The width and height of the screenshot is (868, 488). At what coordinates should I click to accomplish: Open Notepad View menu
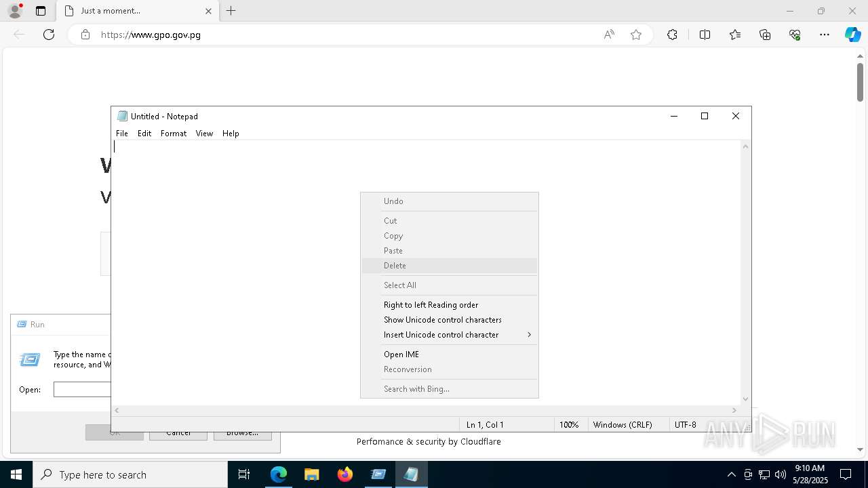pyautogui.click(x=204, y=134)
